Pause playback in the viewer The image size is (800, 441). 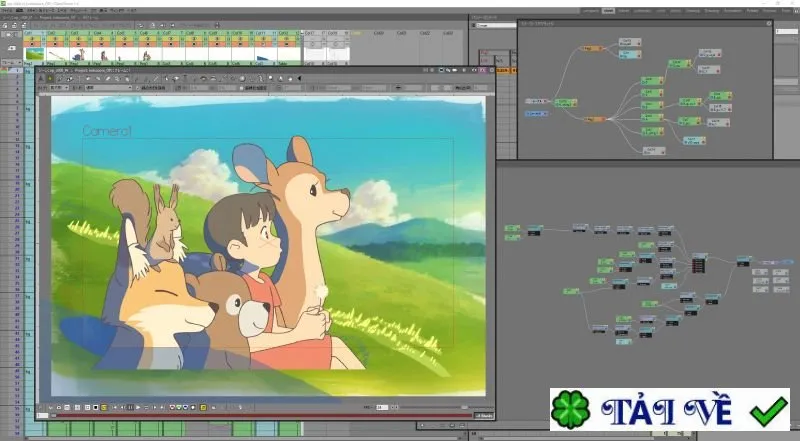click(131, 407)
